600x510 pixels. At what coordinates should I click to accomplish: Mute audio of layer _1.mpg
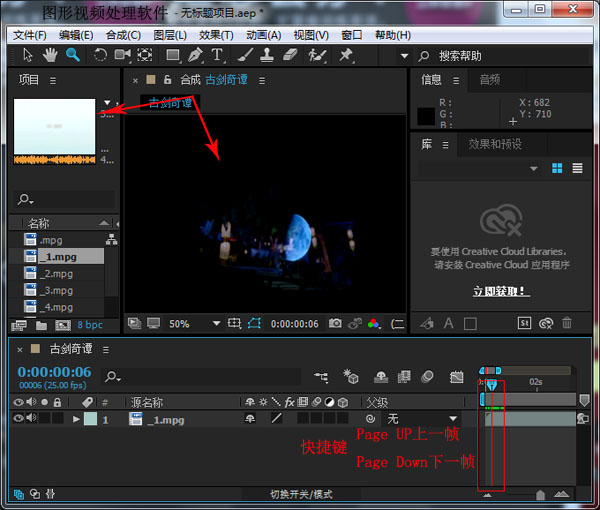(32, 418)
